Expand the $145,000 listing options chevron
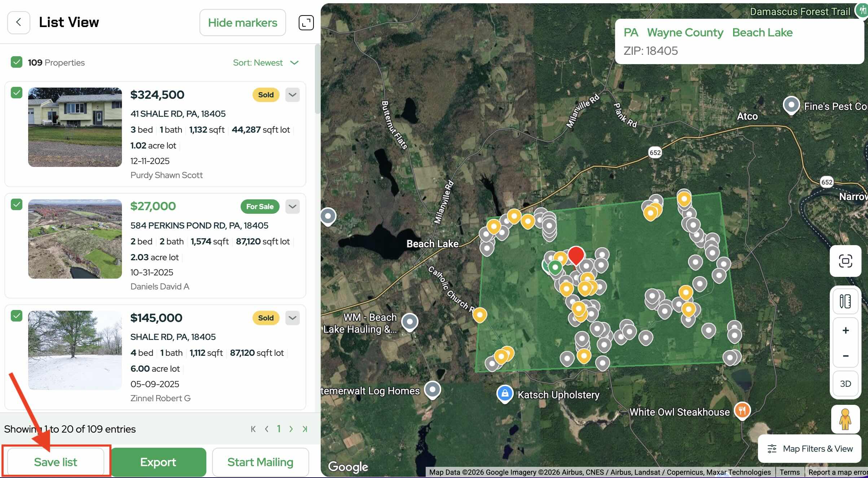Viewport: 868px width, 478px height. tap(293, 318)
